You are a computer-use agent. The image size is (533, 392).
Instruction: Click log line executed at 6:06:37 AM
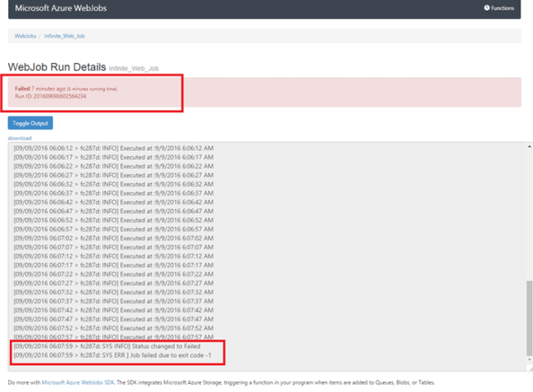113,193
